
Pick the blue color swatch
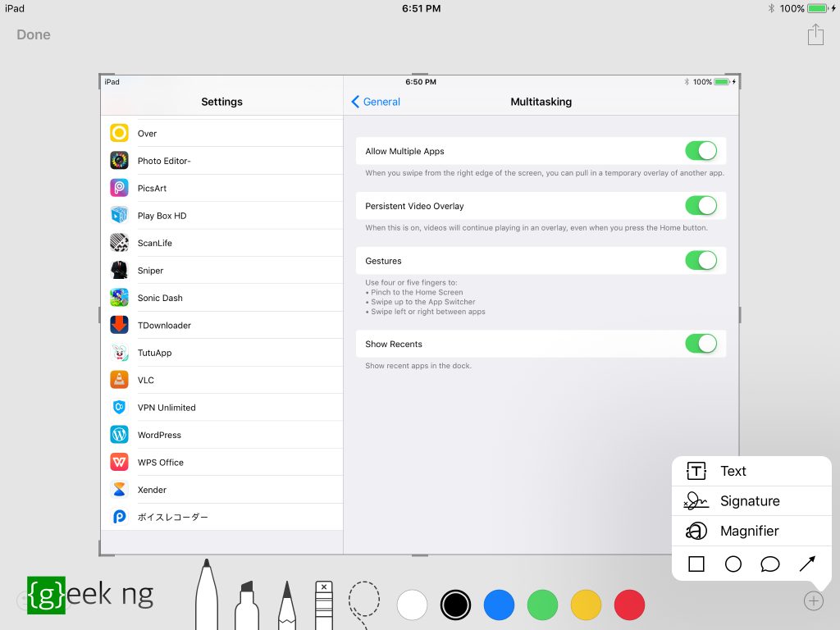pyautogui.click(x=499, y=605)
